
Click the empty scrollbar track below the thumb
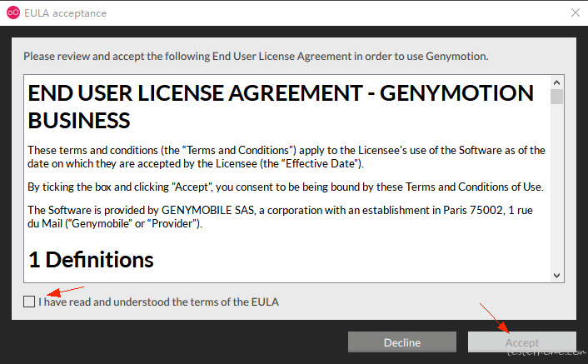pos(556,187)
